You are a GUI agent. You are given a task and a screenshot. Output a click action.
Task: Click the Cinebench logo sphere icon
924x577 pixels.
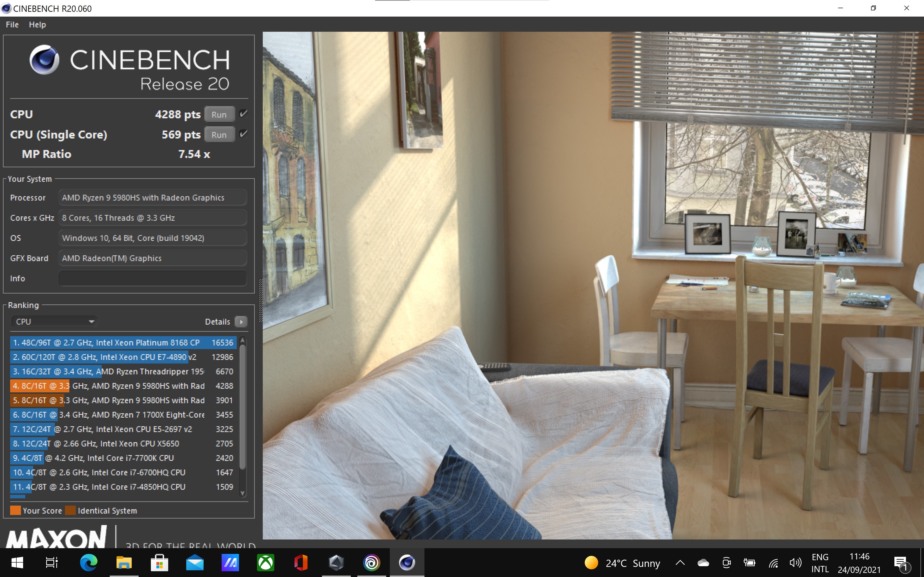coord(44,60)
